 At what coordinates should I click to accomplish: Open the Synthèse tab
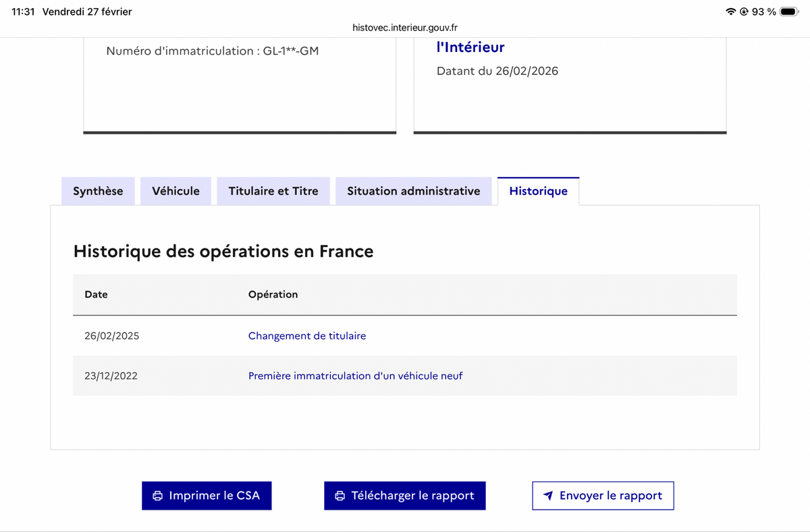coord(98,191)
